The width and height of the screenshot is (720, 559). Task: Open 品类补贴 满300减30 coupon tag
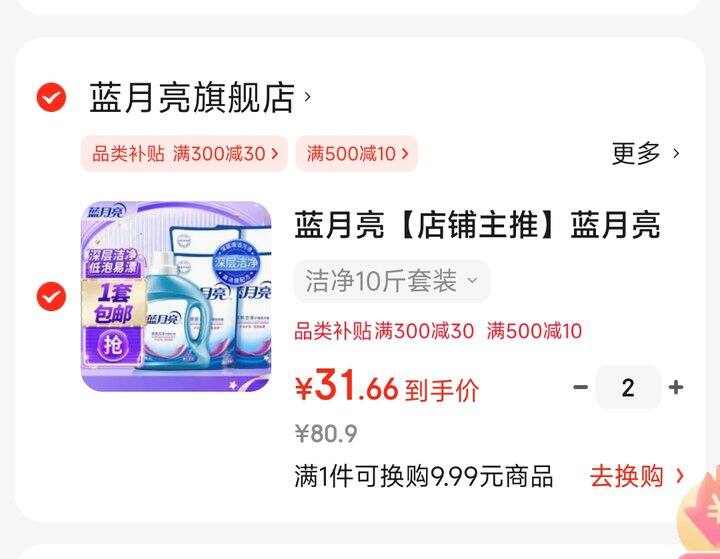pyautogui.click(x=185, y=153)
